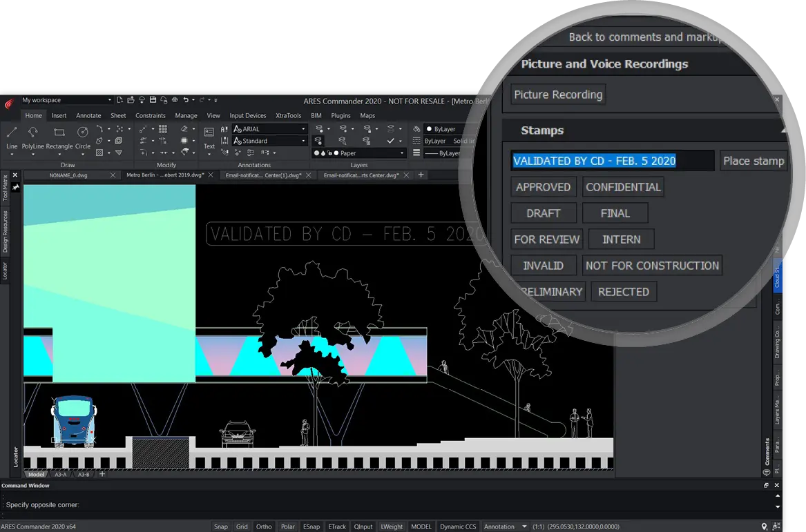Toggle ETrack in the status bar
The width and height of the screenshot is (806, 532).
336,526
